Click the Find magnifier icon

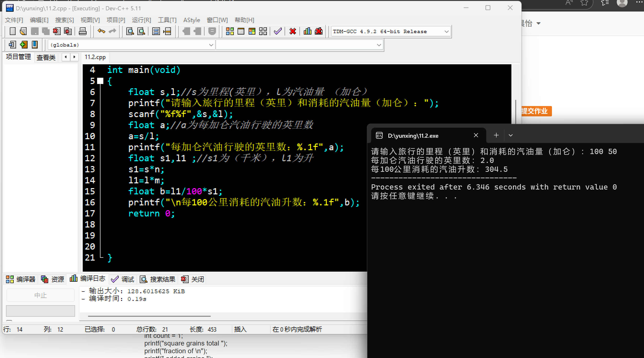coord(130,31)
